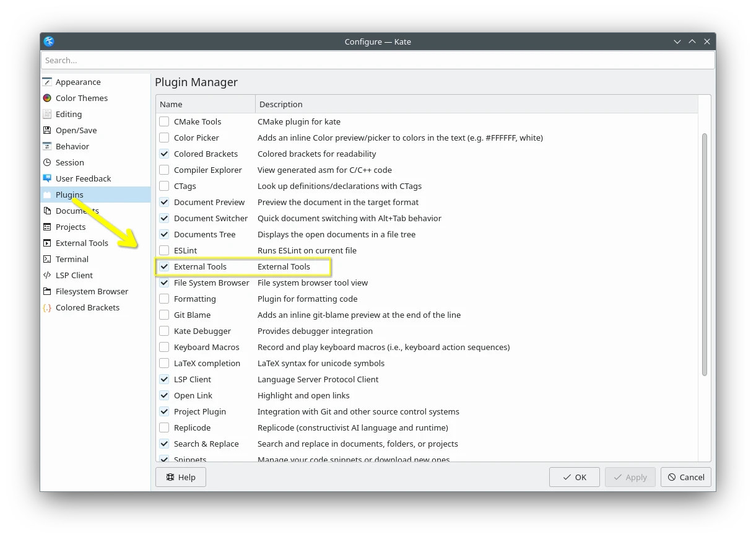This screenshot has height=539, width=756.
Task: Enable the Git Blame plugin checkbox
Action: coord(164,315)
